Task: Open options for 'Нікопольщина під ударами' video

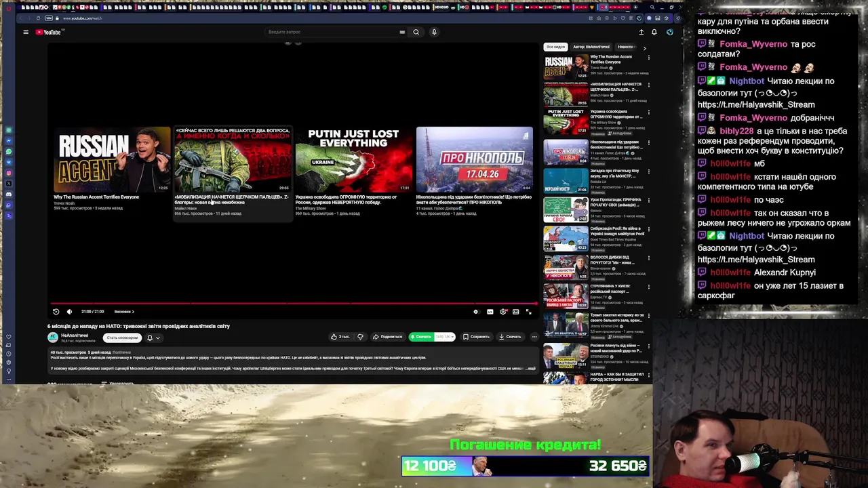Action: click(649, 142)
